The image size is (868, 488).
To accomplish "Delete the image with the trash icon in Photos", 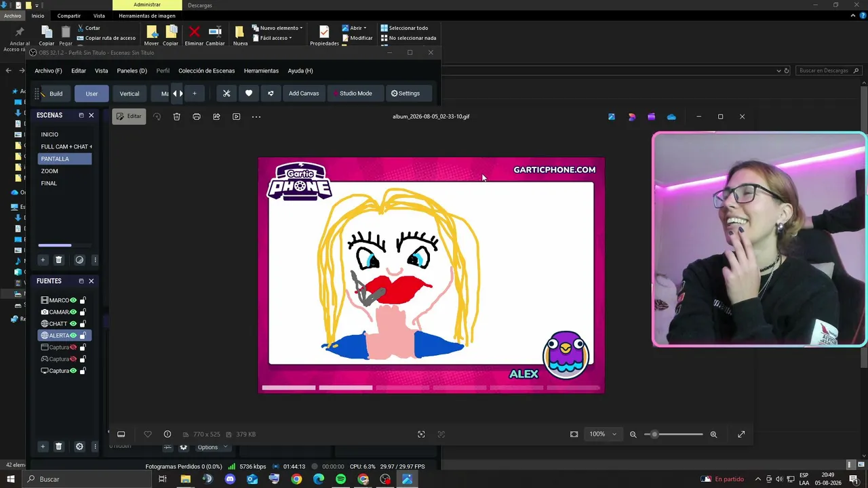I will pyautogui.click(x=176, y=117).
